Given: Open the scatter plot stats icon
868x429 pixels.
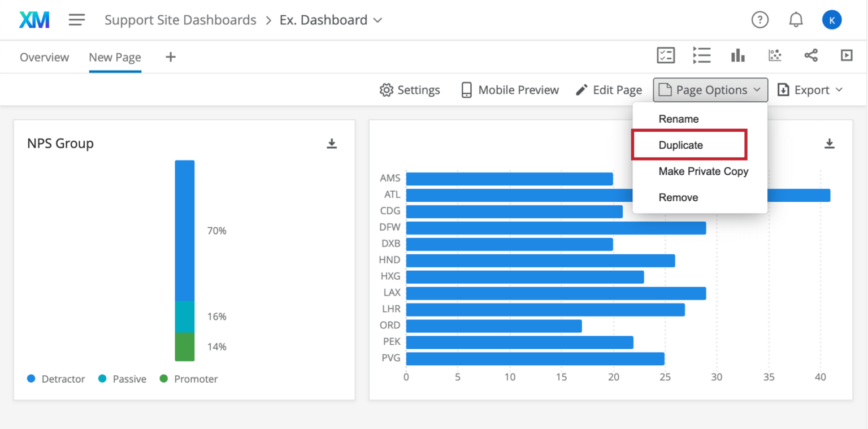Looking at the screenshot, I should [x=775, y=55].
